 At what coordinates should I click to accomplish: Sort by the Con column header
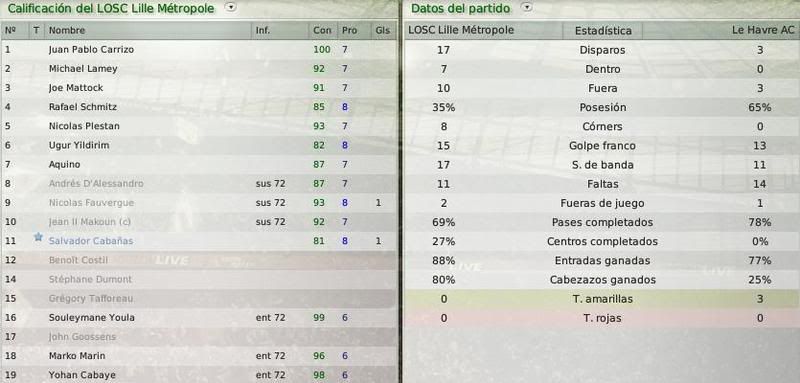322,31
